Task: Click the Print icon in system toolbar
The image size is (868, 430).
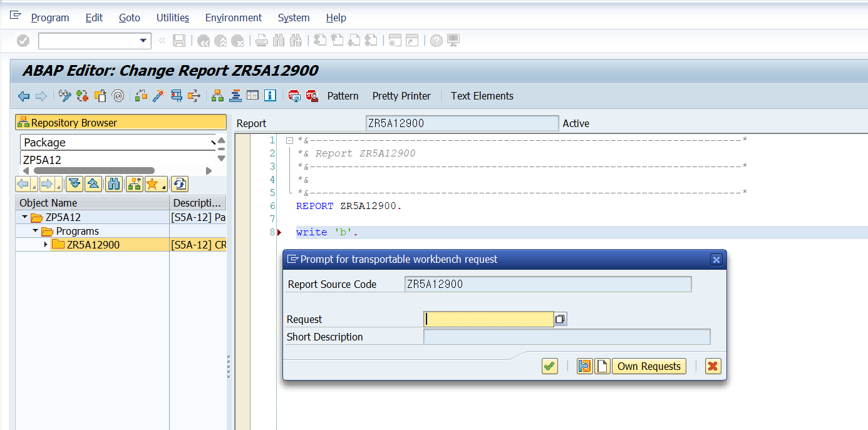Action: [x=262, y=41]
